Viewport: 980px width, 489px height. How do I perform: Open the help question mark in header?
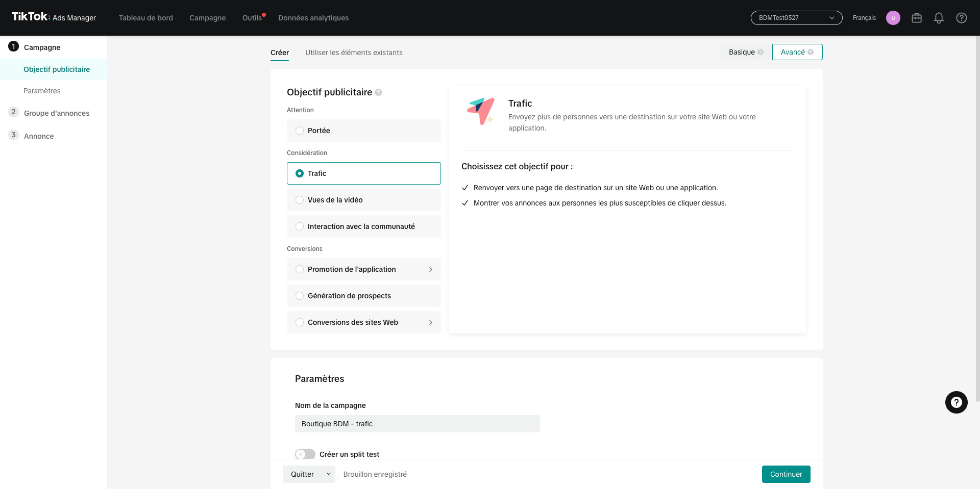coord(962,18)
